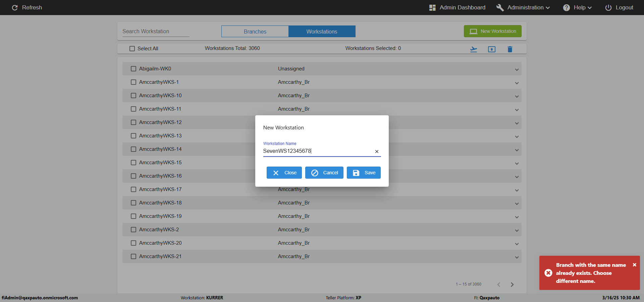This screenshot has width=644, height=302.
Task: Click the fiAdmin email in status bar
Action: pyautogui.click(x=40, y=298)
